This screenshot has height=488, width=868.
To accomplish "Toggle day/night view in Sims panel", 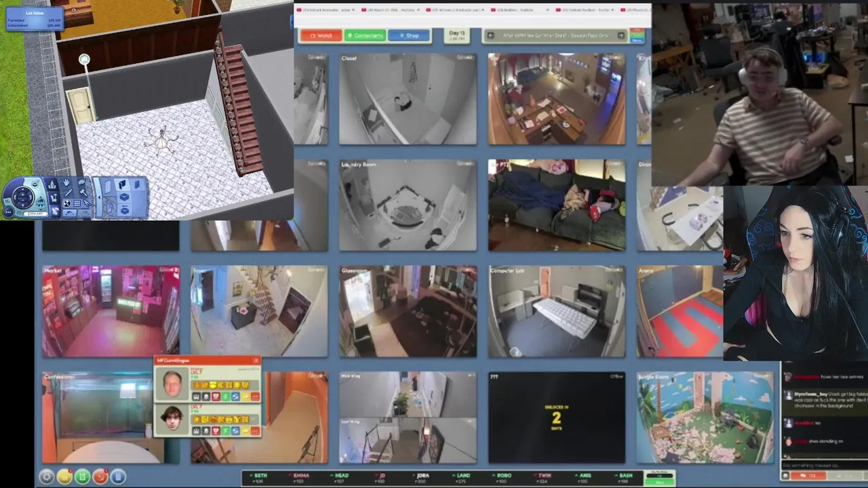I will [x=66, y=203].
